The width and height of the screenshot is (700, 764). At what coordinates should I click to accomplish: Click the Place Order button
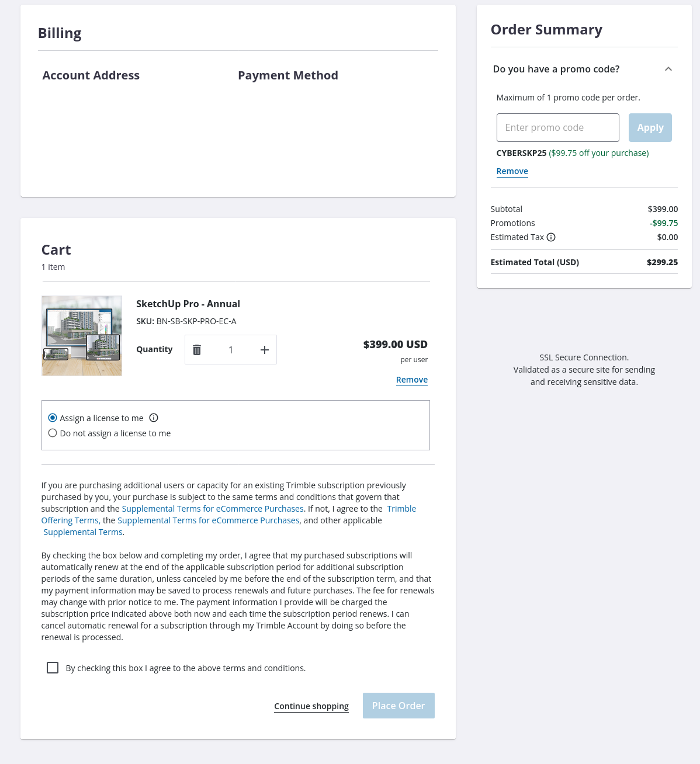pos(398,706)
